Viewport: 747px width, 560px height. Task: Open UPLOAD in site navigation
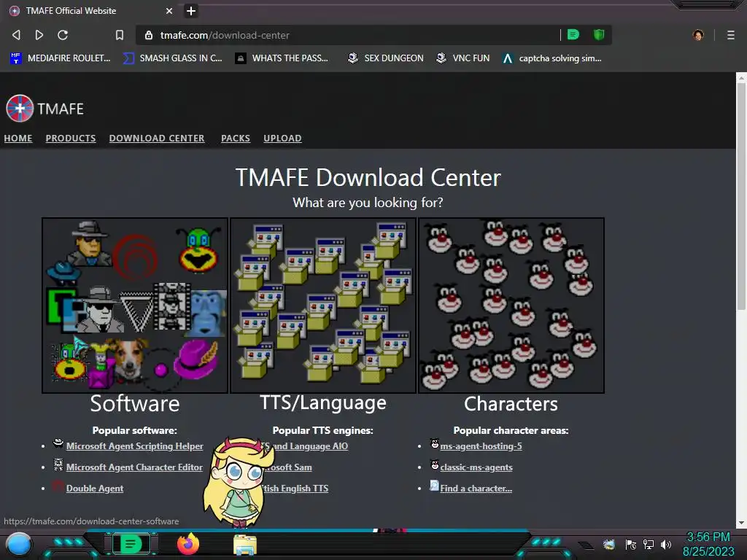(x=282, y=138)
